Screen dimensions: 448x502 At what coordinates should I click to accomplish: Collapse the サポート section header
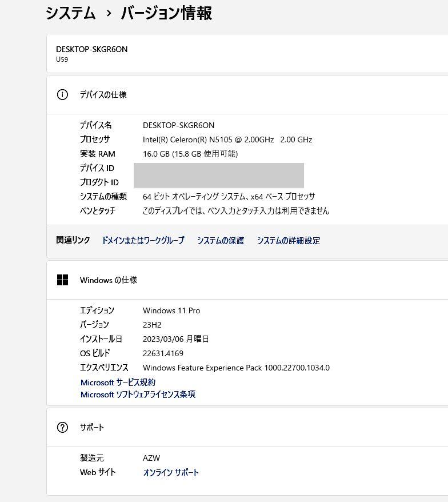point(247,428)
